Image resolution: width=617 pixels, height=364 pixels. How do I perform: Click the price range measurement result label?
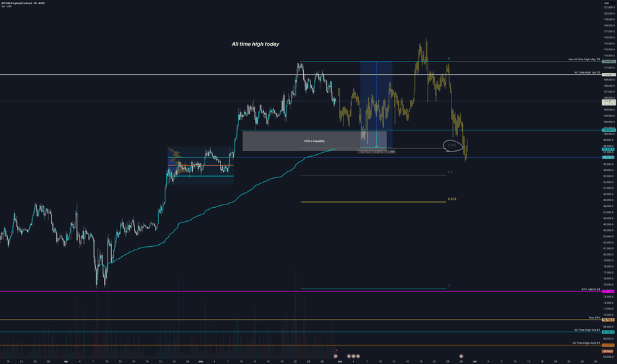376,152
